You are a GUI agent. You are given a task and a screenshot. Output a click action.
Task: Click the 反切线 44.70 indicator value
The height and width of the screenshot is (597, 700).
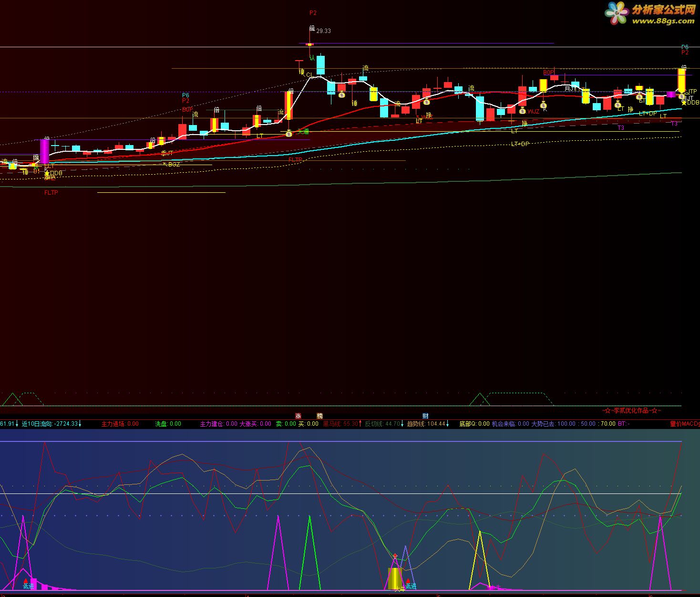384,424
